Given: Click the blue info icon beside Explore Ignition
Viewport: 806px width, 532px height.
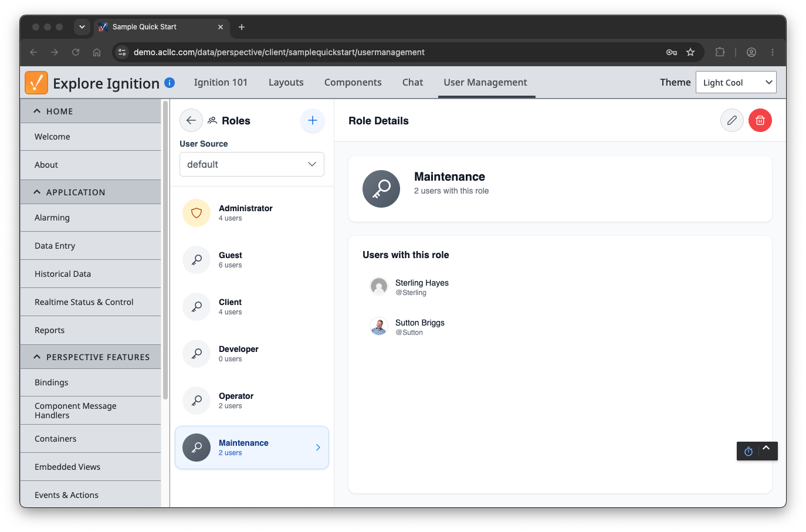Looking at the screenshot, I should pyautogui.click(x=170, y=83).
